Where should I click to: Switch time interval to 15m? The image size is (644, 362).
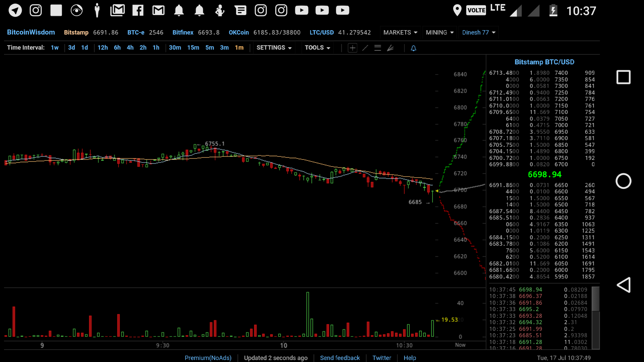click(x=193, y=48)
